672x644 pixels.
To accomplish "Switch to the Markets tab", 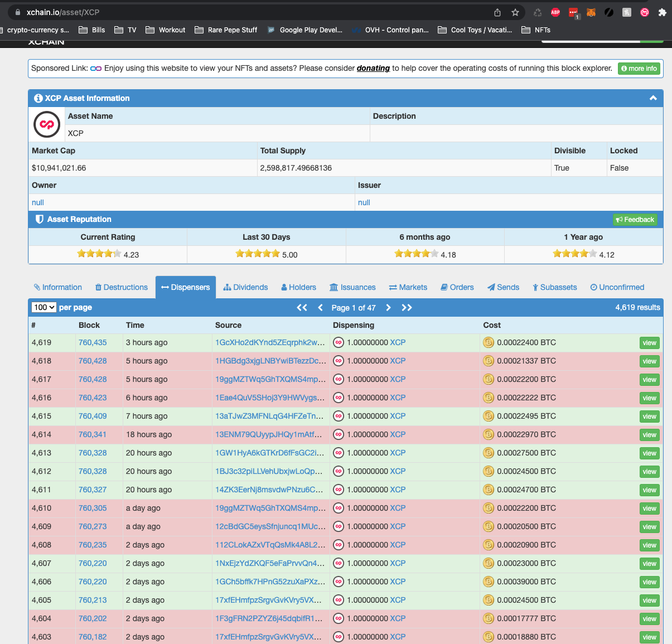I will click(408, 287).
